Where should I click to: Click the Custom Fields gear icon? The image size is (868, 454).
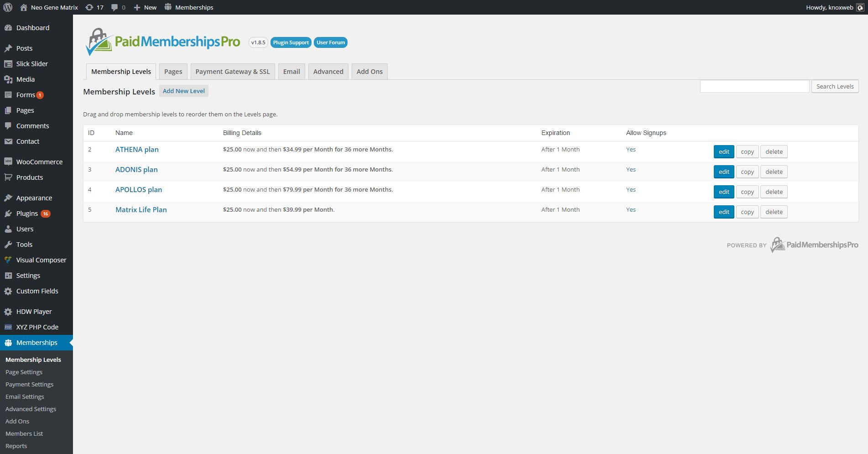click(8, 291)
